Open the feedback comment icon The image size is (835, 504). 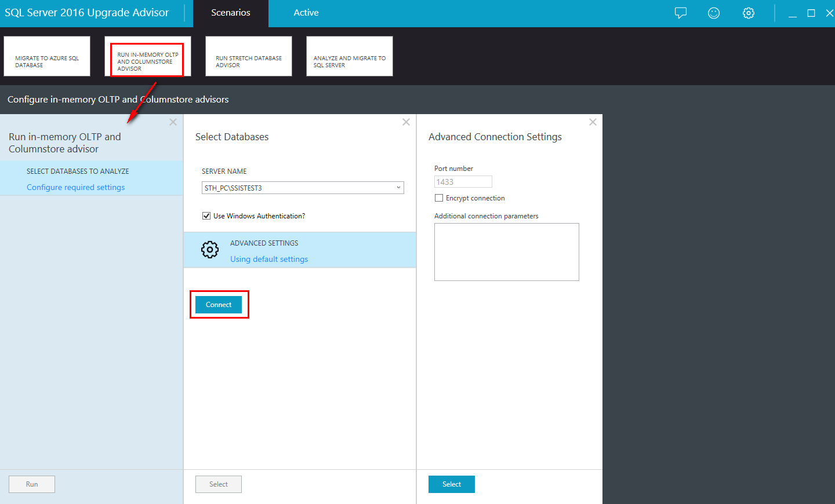[681, 13]
